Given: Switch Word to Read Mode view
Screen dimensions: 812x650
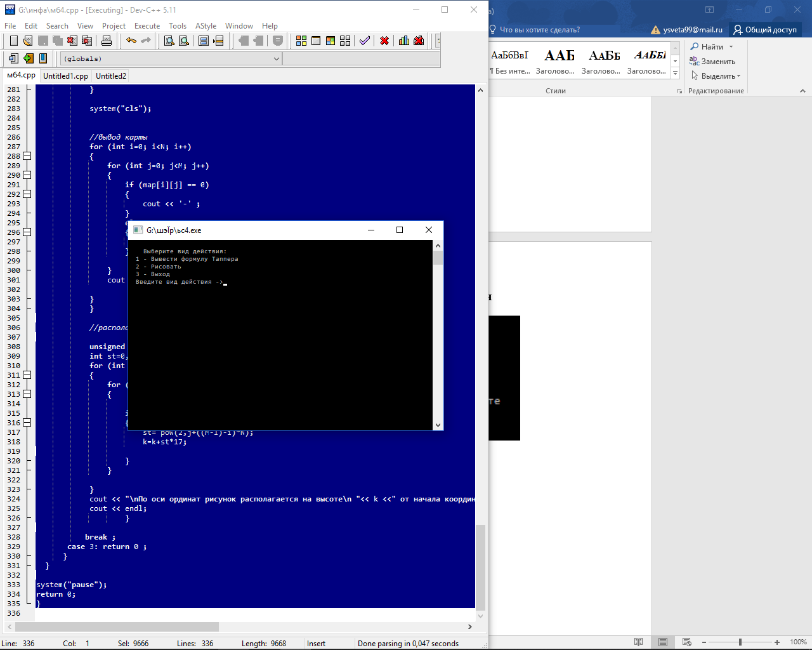Looking at the screenshot, I should 638,642.
